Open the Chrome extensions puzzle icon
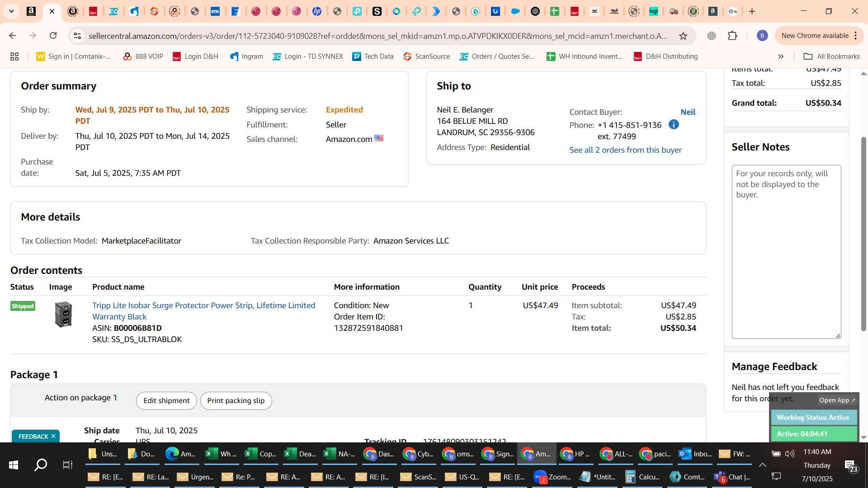This screenshot has width=868, height=488. [x=732, y=36]
